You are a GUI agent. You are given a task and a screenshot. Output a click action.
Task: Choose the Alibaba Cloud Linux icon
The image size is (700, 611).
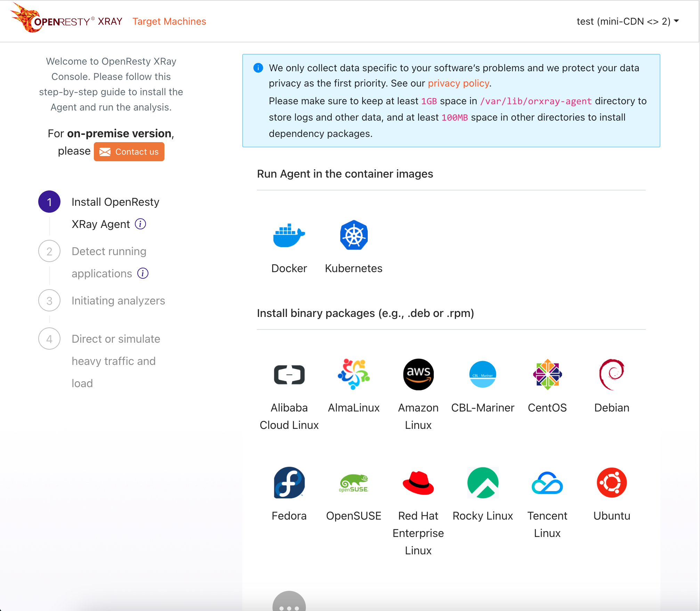pos(289,375)
